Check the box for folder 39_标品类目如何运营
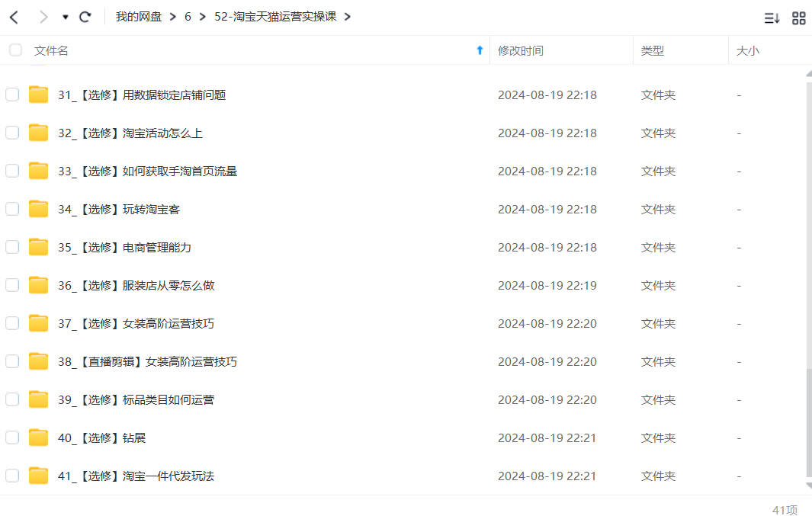This screenshot has width=812, height=516. click(x=12, y=399)
